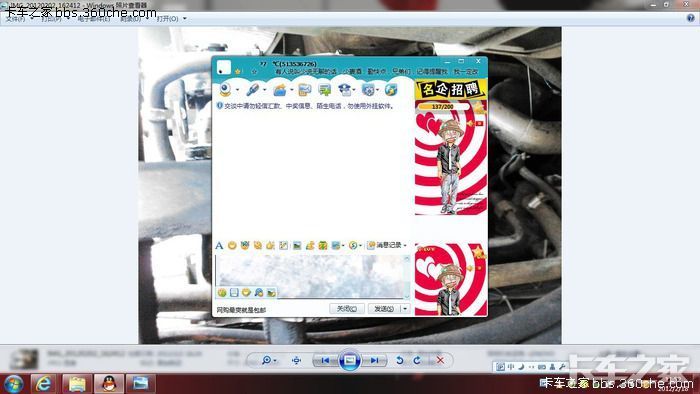The width and height of the screenshot is (700, 394).
Task: Click the 关闭(C) close chat button
Action: pyautogui.click(x=347, y=308)
